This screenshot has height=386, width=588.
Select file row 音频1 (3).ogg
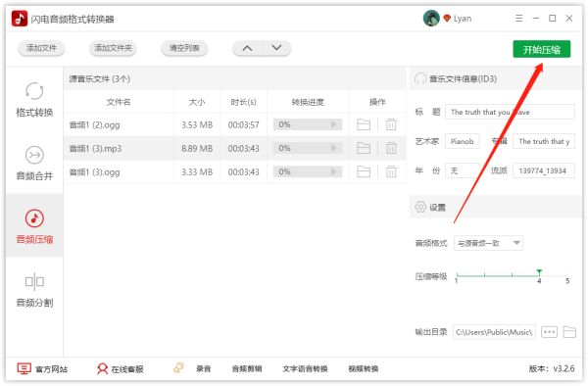(x=235, y=171)
